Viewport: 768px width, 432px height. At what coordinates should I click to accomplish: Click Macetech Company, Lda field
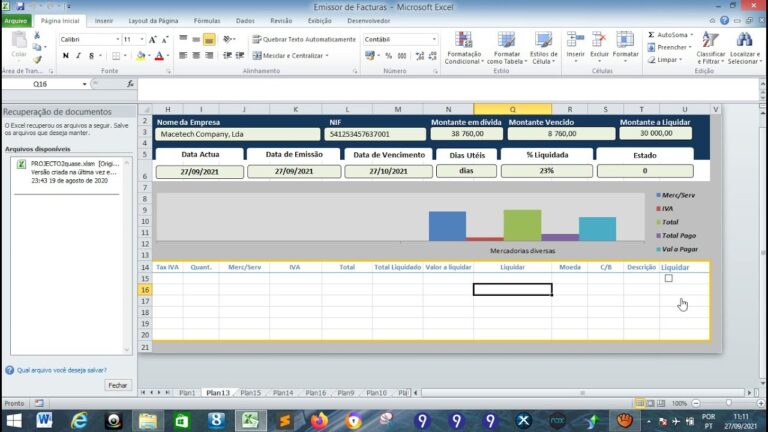coord(238,134)
